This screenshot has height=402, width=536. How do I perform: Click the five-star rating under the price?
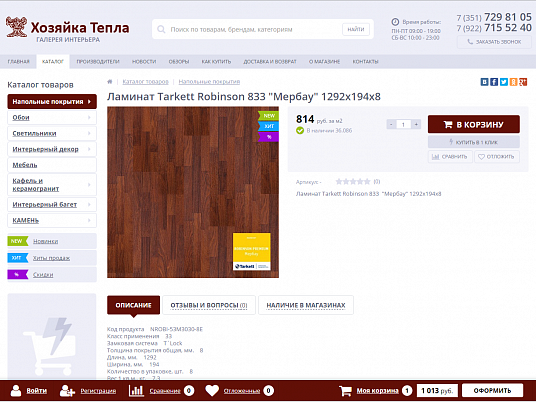[x=353, y=182]
